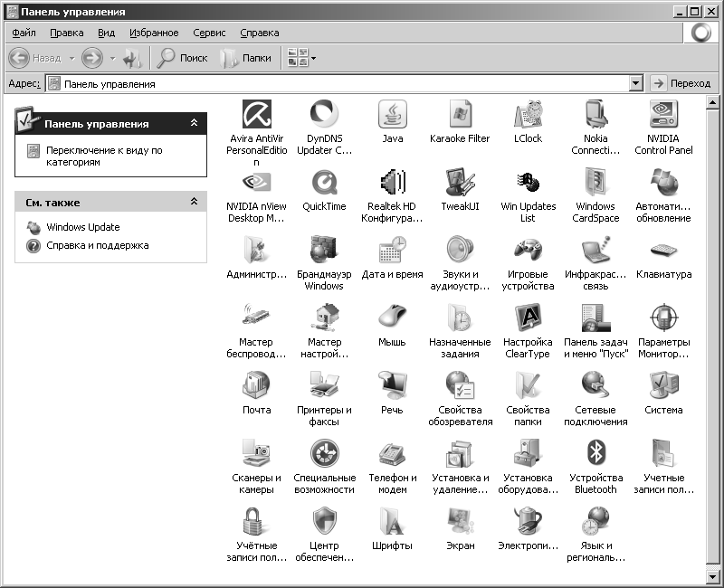Click the Поиск toolbar button
This screenshot has width=724, height=588.
click(183, 58)
